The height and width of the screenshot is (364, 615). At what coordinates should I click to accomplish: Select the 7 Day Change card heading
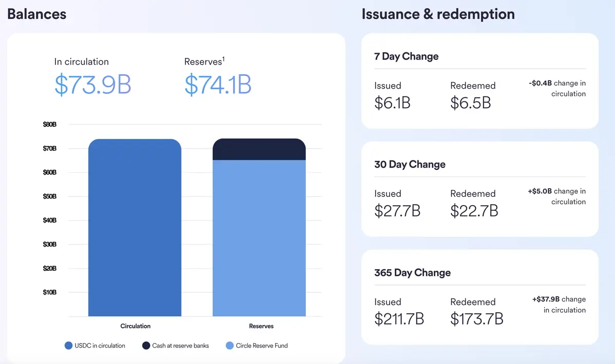point(406,56)
